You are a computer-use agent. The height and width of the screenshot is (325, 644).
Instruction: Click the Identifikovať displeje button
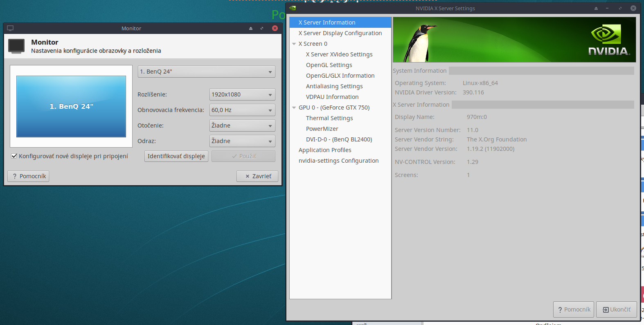[176, 156]
